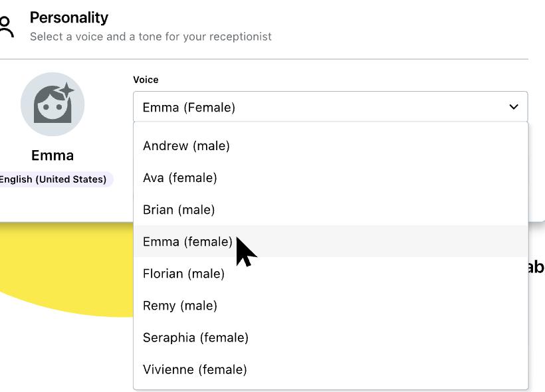Click the cut-off bold text at right edge

[536, 267]
